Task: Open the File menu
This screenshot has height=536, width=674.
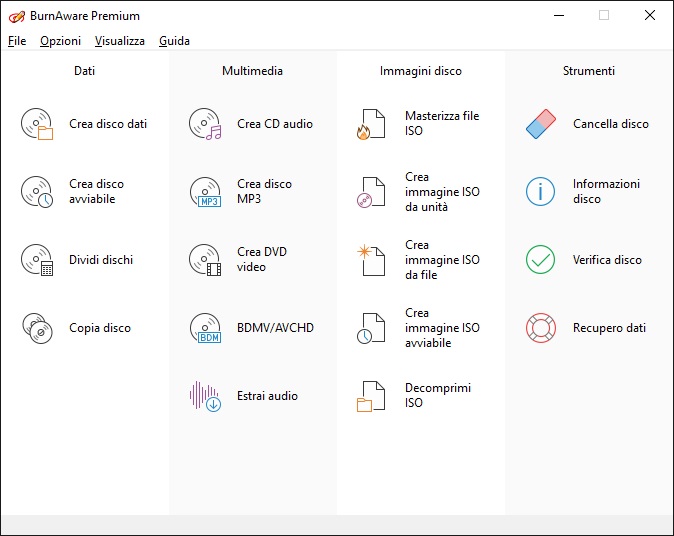Action: pos(17,41)
